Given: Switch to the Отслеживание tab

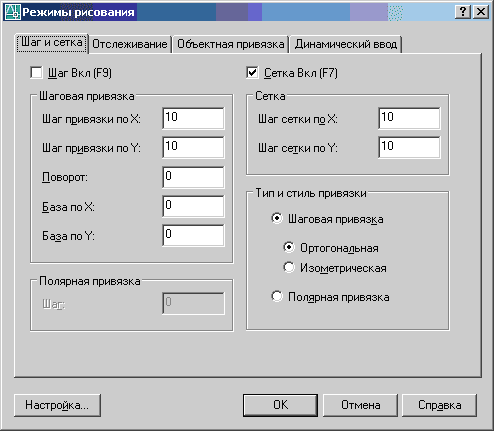Looking at the screenshot, I should [130, 44].
